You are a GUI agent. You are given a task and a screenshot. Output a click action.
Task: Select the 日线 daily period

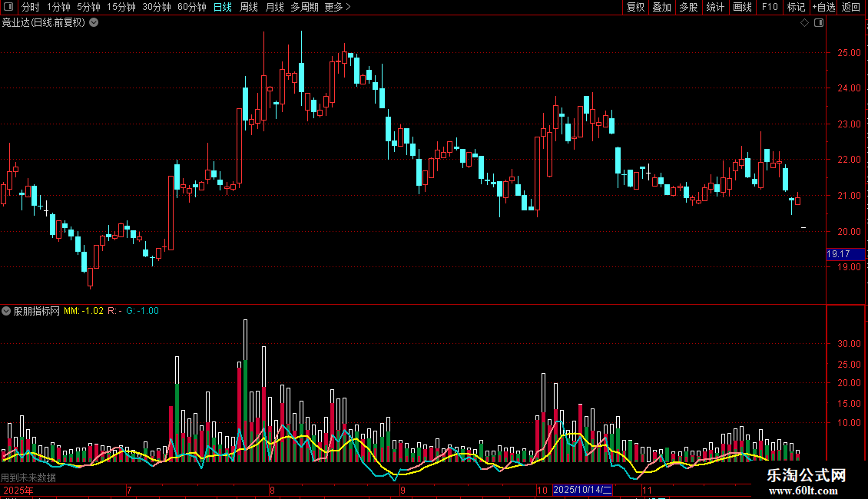click(x=223, y=7)
